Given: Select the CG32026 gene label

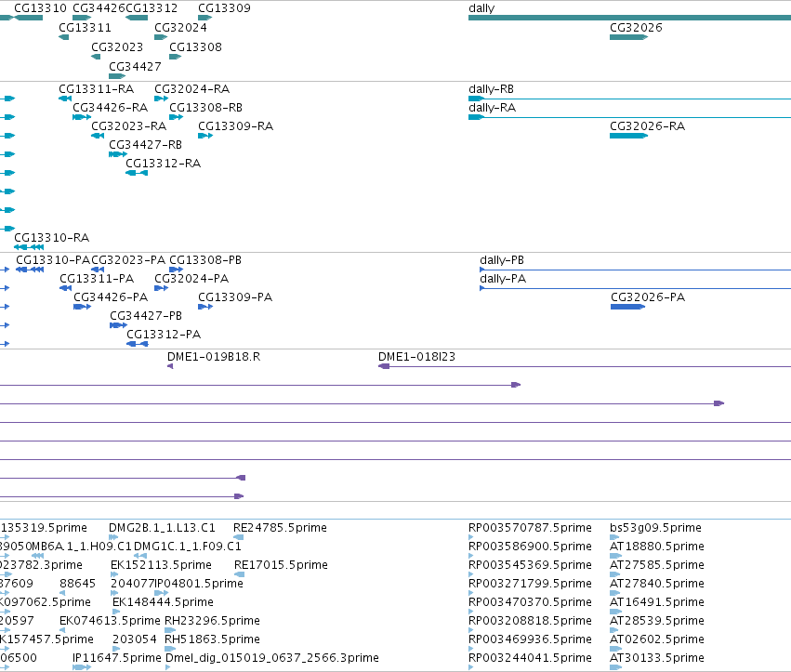Looking at the screenshot, I should click(636, 28).
